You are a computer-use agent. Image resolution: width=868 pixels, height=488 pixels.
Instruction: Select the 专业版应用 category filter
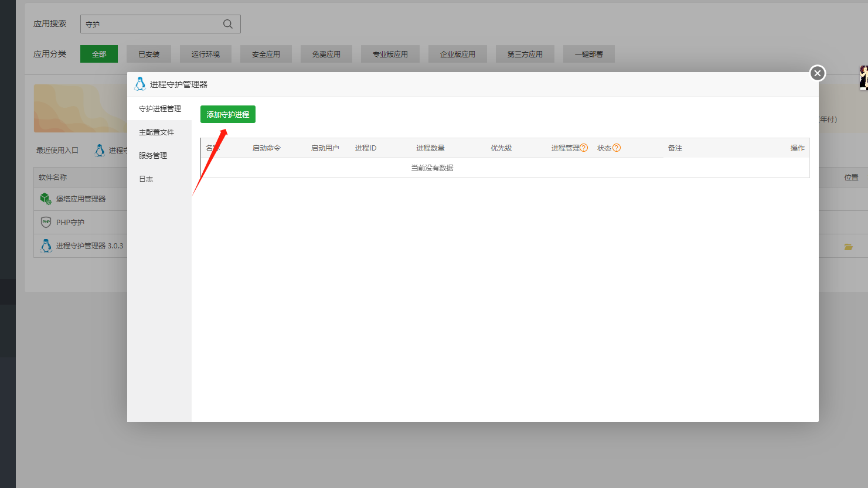click(390, 54)
